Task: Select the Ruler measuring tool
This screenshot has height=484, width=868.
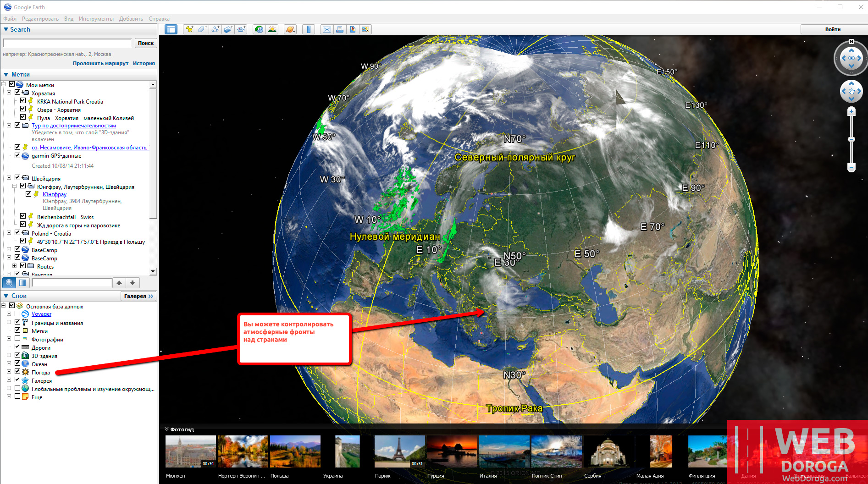Action: click(309, 29)
